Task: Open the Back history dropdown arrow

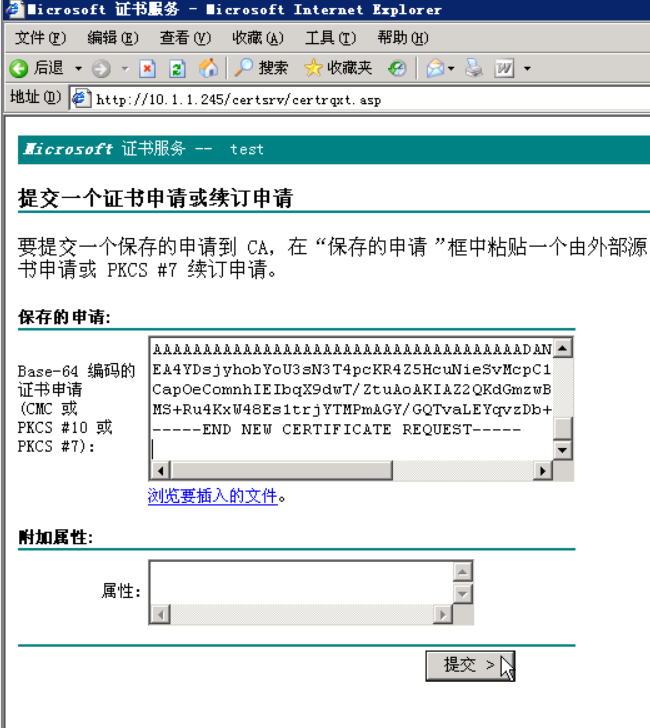Action: (78, 69)
